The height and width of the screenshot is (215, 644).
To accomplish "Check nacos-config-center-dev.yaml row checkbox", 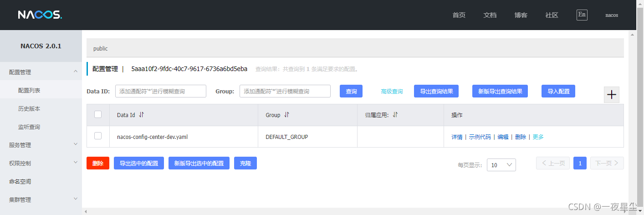I will pos(98,136).
